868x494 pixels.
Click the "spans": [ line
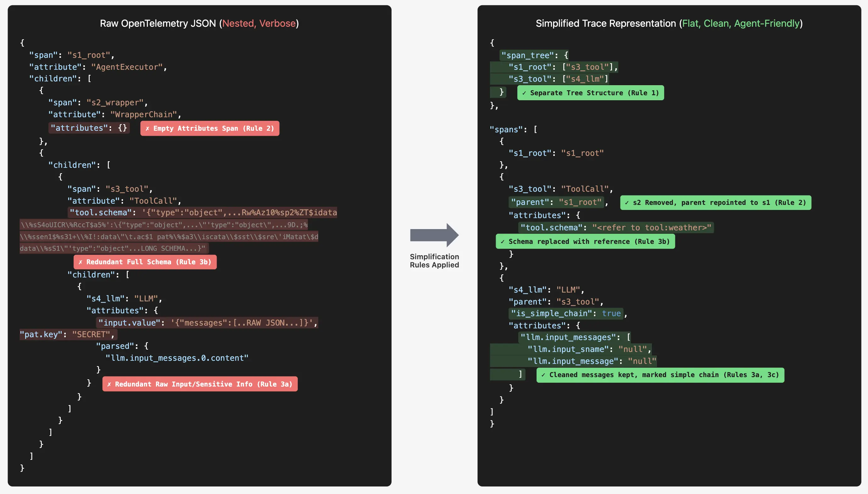click(513, 129)
